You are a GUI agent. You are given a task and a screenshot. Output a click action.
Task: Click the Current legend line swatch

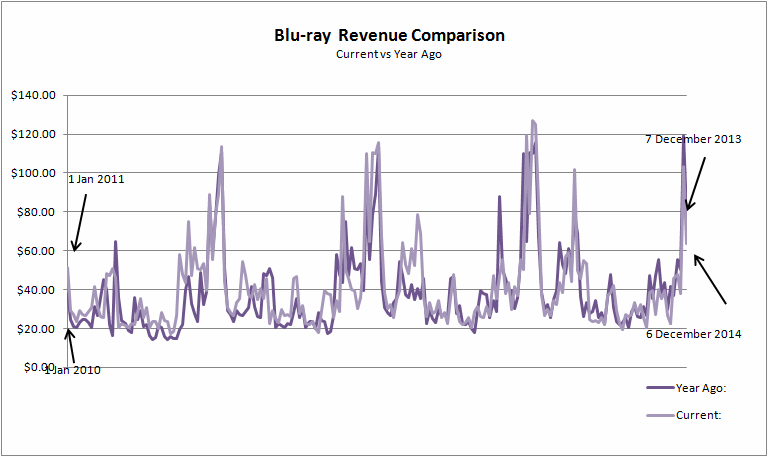click(660, 415)
